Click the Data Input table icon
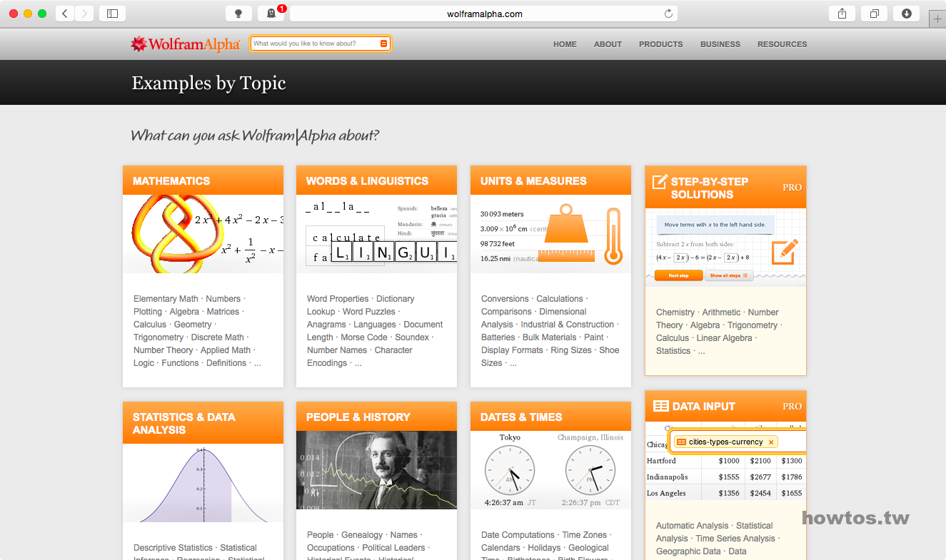The height and width of the screenshot is (560, 946). [x=660, y=406]
